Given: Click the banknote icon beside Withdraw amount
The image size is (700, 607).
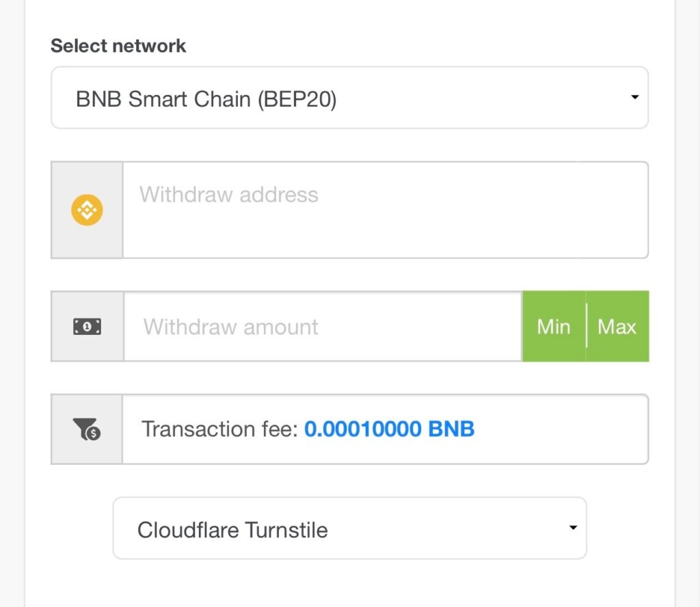Looking at the screenshot, I should (87, 327).
